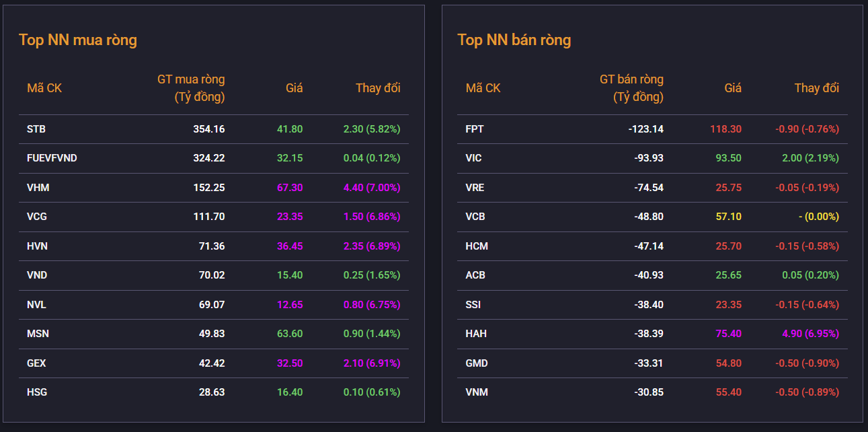The height and width of the screenshot is (432, 868).
Task: Select the 'GT mua ròng (Tỷ đồng)' column header
Action: 192,88
